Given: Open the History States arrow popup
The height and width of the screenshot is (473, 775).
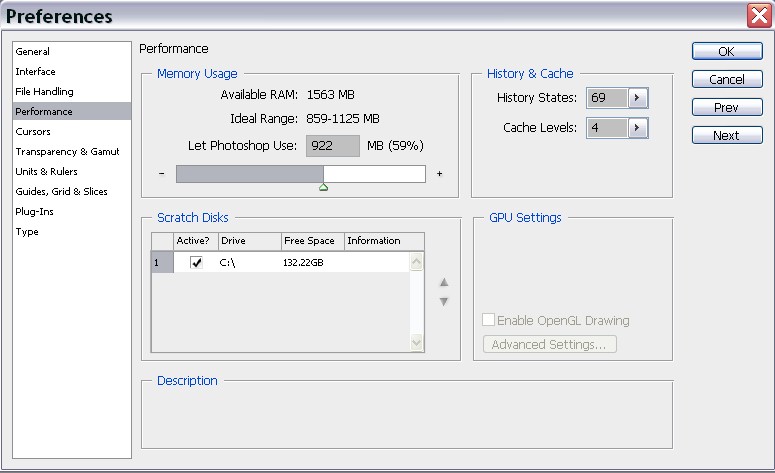Looking at the screenshot, I should [638, 98].
